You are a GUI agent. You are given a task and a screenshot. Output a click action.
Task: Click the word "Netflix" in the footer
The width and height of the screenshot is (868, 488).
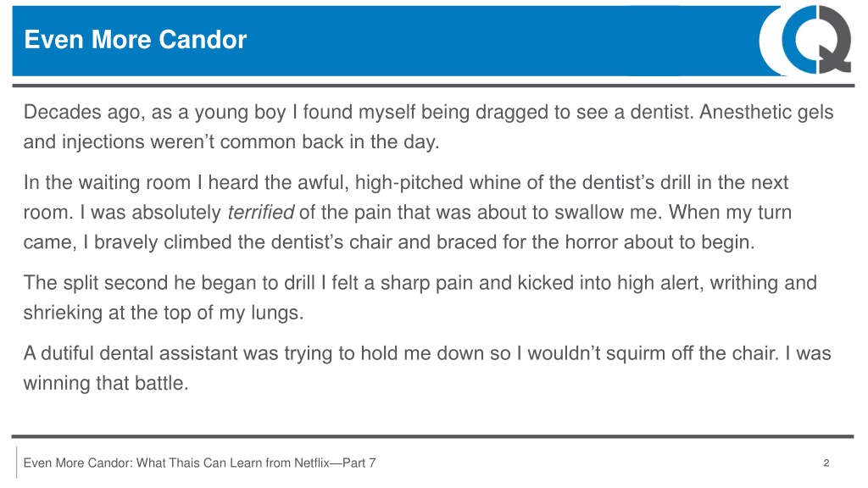click(x=312, y=463)
